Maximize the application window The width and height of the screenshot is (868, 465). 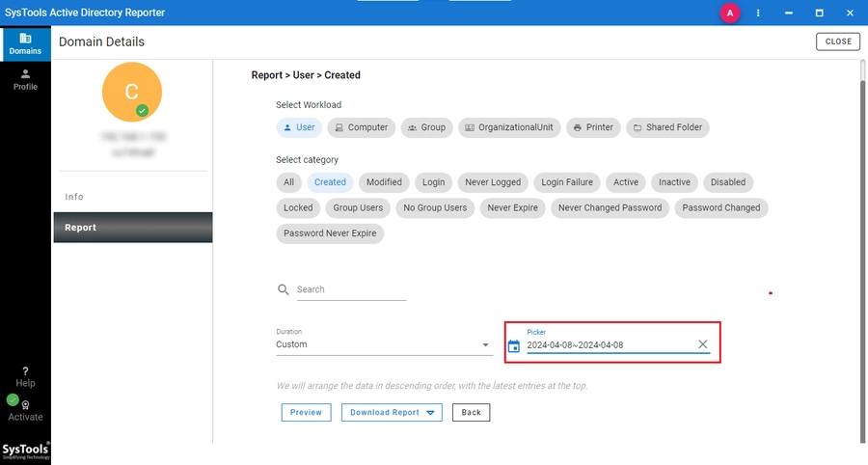point(819,13)
